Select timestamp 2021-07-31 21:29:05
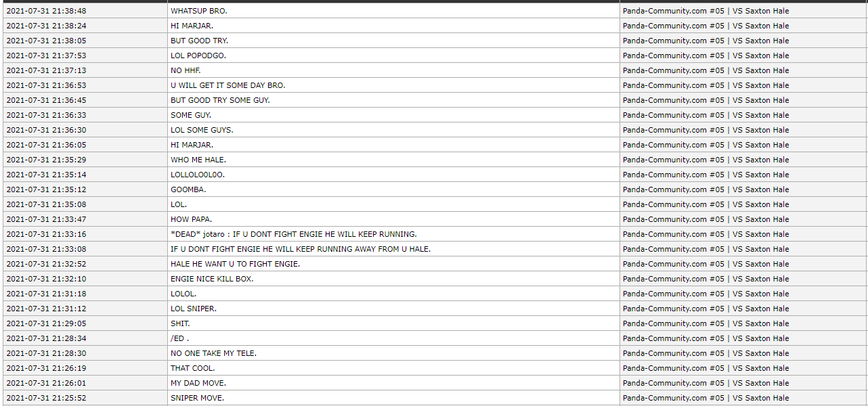The height and width of the screenshot is (406, 868). tap(46, 323)
